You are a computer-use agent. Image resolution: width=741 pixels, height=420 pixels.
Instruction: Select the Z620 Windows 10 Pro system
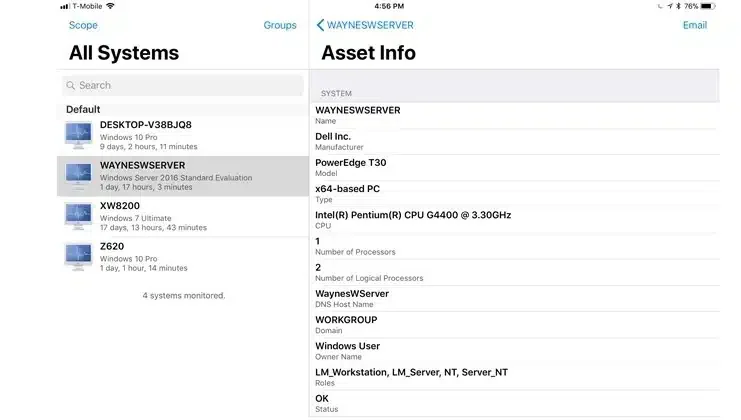coord(183,257)
